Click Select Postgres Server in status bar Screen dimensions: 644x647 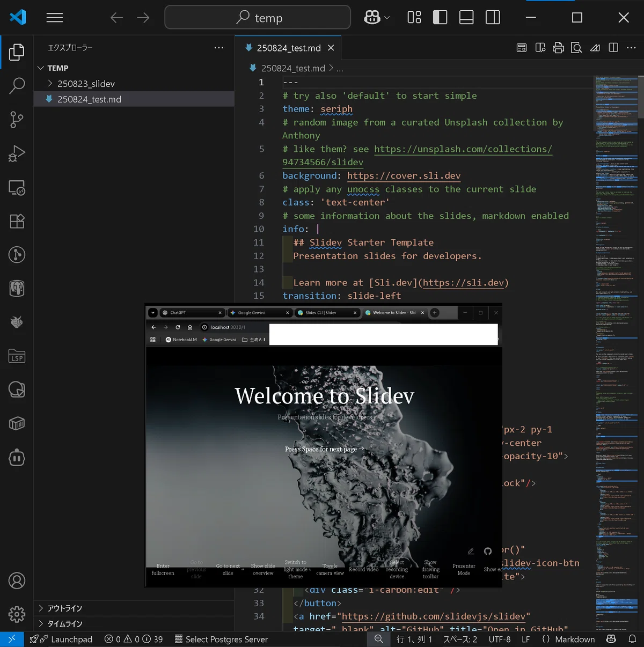(x=221, y=639)
